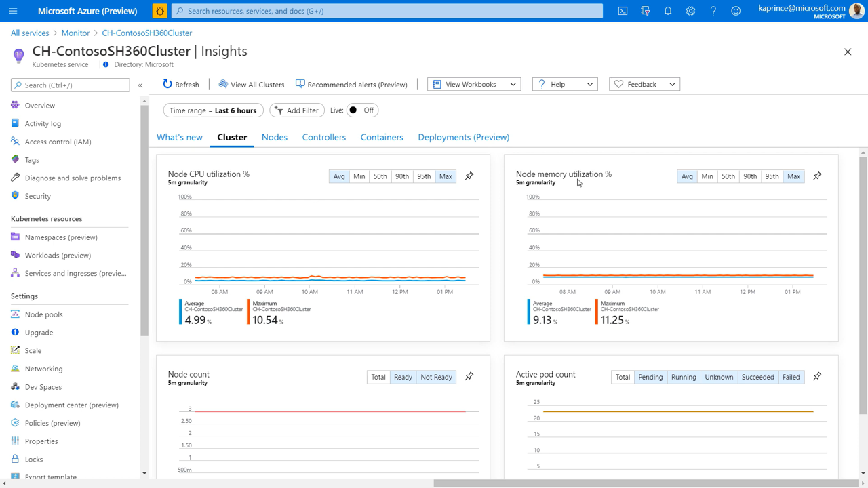The width and height of the screenshot is (868, 488).
Task: Toggle Max in Node CPU utilization chart
Action: pyautogui.click(x=446, y=176)
